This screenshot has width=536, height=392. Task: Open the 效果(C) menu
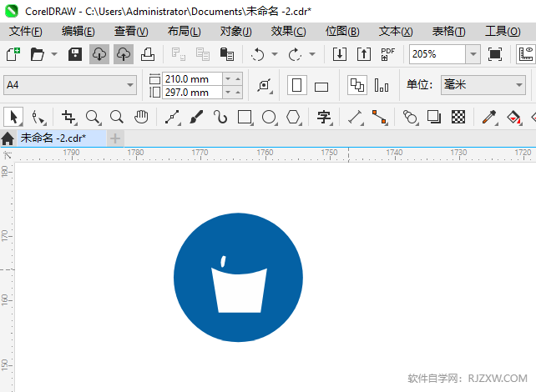[x=289, y=32]
